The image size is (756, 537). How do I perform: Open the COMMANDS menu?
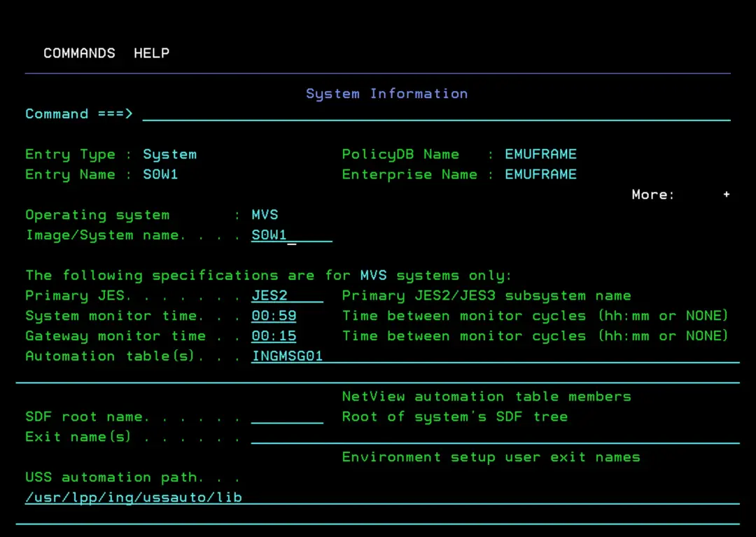(x=79, y=53)
